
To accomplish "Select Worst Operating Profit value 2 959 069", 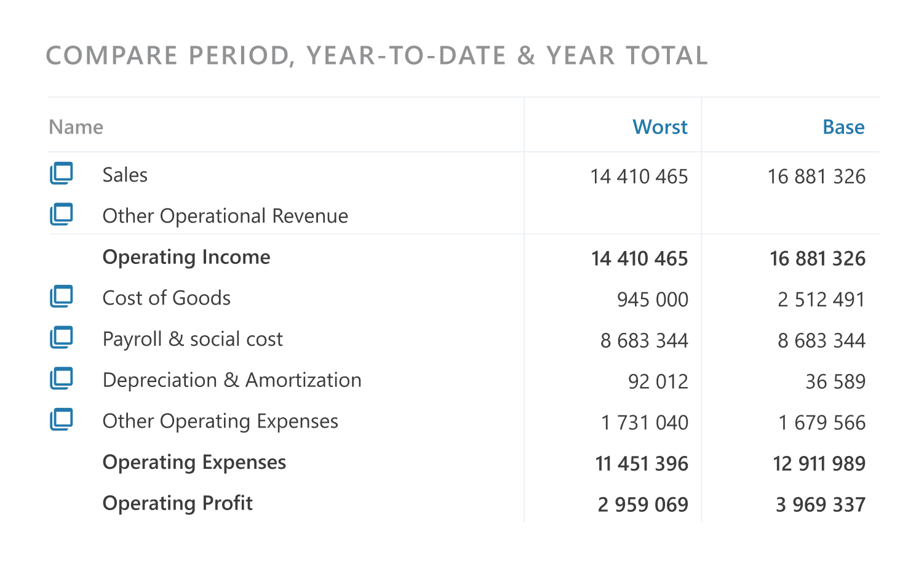I will (643, 505).
